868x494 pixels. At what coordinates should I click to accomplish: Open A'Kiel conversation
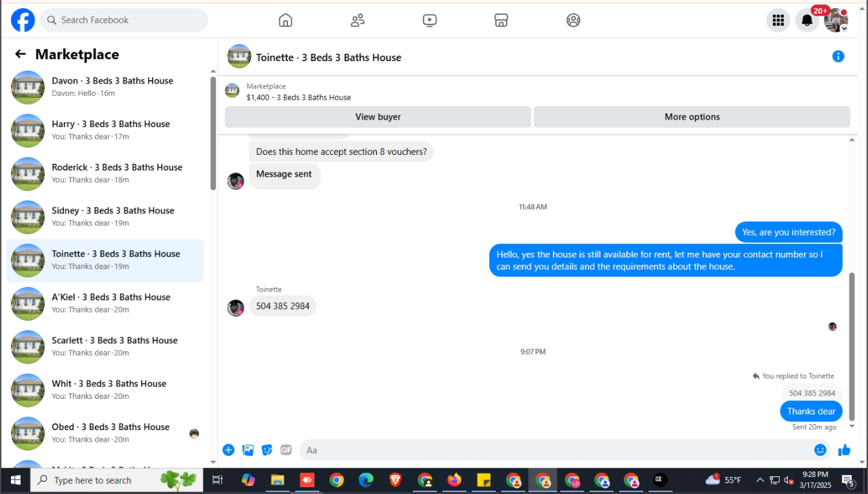point(105,303)
